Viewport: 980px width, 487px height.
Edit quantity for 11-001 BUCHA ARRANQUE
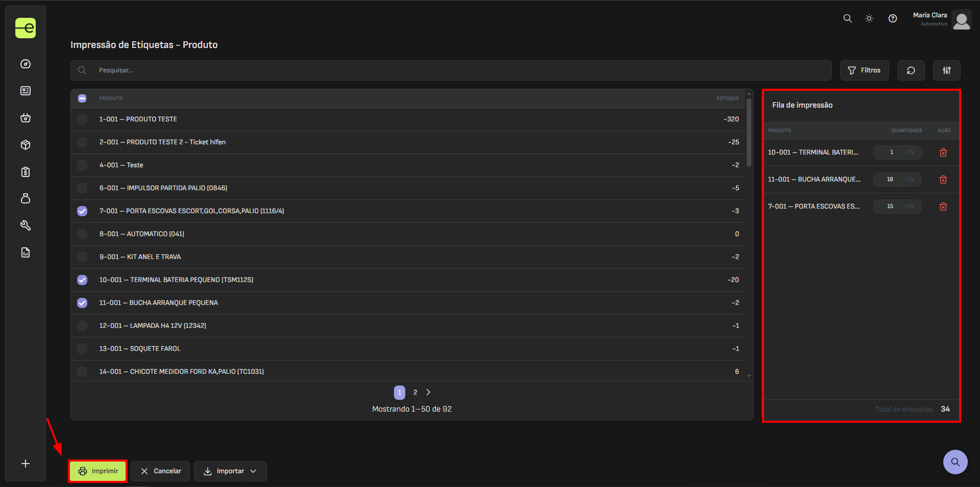coord(886,180)
